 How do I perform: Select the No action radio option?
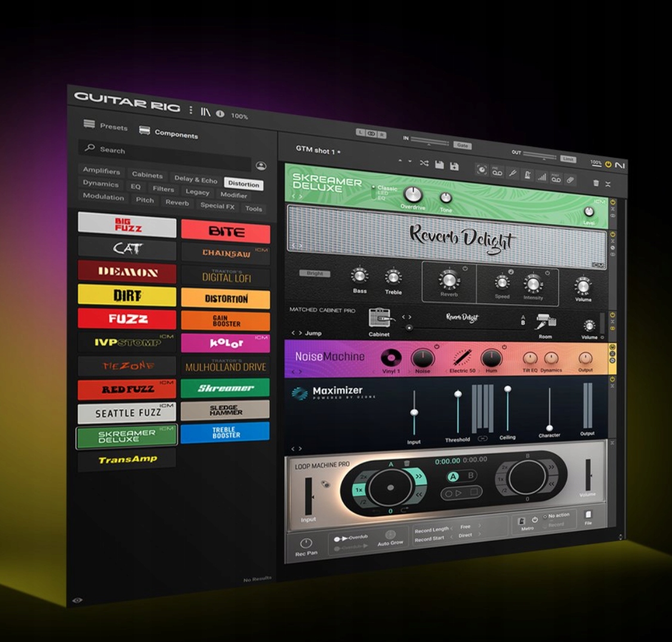coord(545,517)
